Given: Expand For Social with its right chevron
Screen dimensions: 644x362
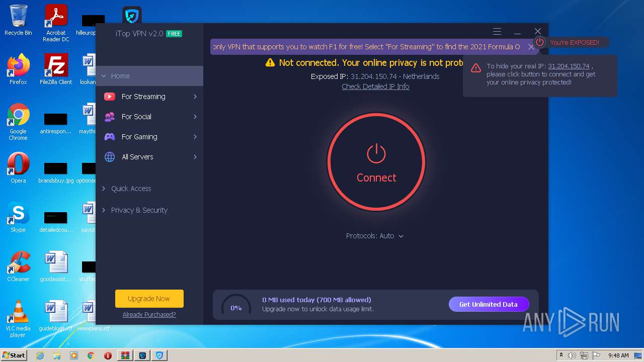Looking at the screenshot, I should coord(195,117).
